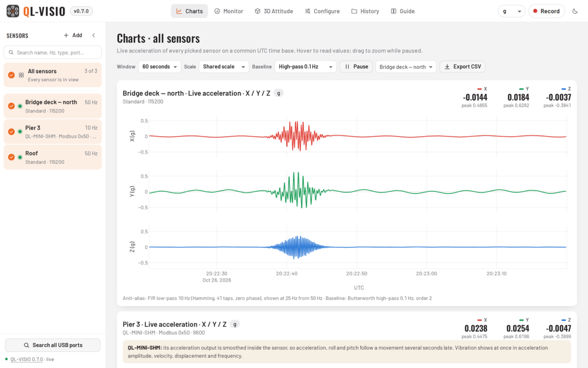Image resolution: width=588 pixels, height=368 pixels.
Task: Click the grid icon on All sensors
Action: click(x=21, y=75)
